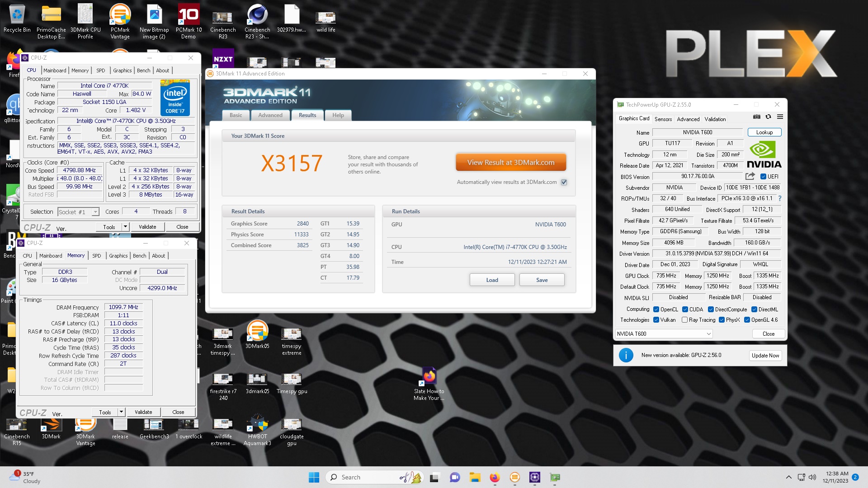Image resolution: width=868 pixels, height=488 pixels.
Task: Open the 3DMark CPU Profile desktop icon
Action: coord(85,22)
